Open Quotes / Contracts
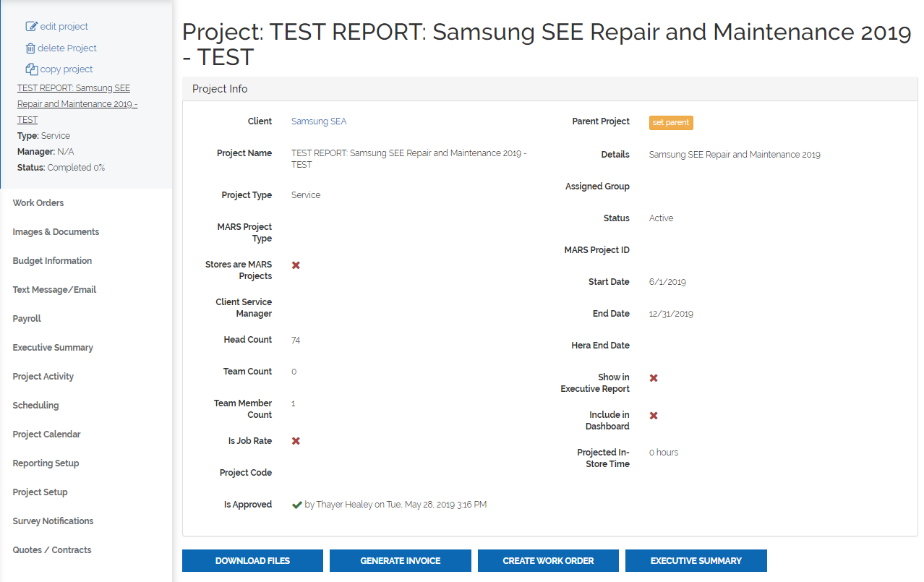924x582 pixels. 52,550
